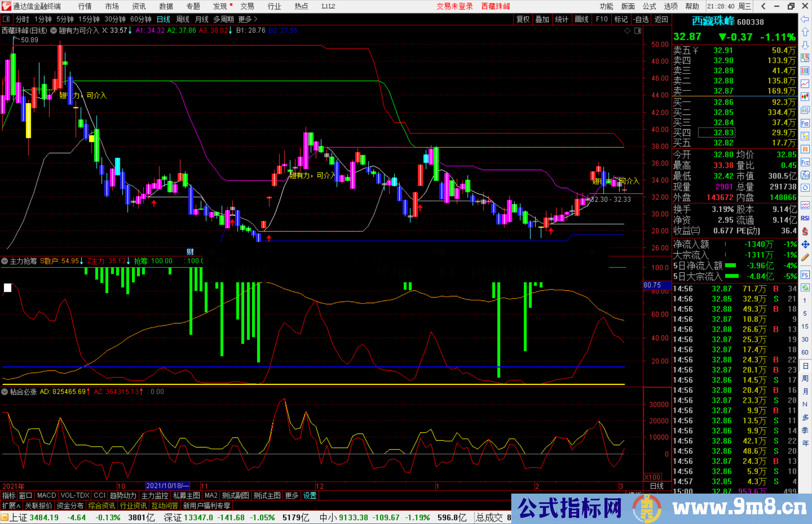Viewport: 812px width, 524px height.
Task: Click the f(x) formula icon in sidebar
Action: 805,175
